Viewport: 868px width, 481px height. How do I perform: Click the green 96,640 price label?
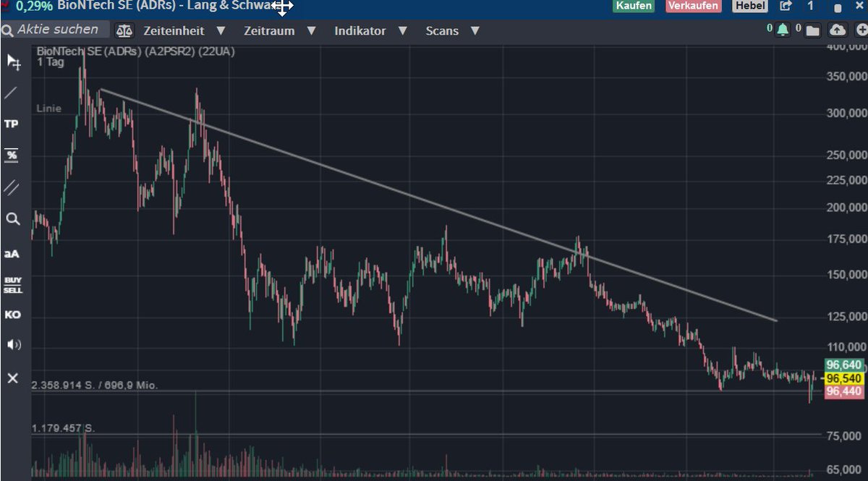coord(843,365)
